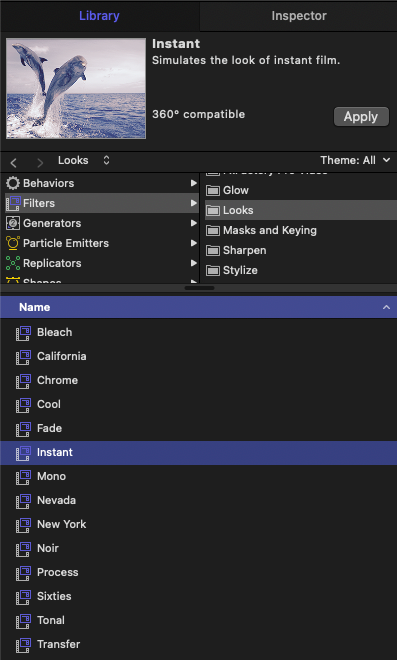Viewport: 397px width, 660px height.
Task: Click the Sharpen folder icon
Action: tap(213, 250)
